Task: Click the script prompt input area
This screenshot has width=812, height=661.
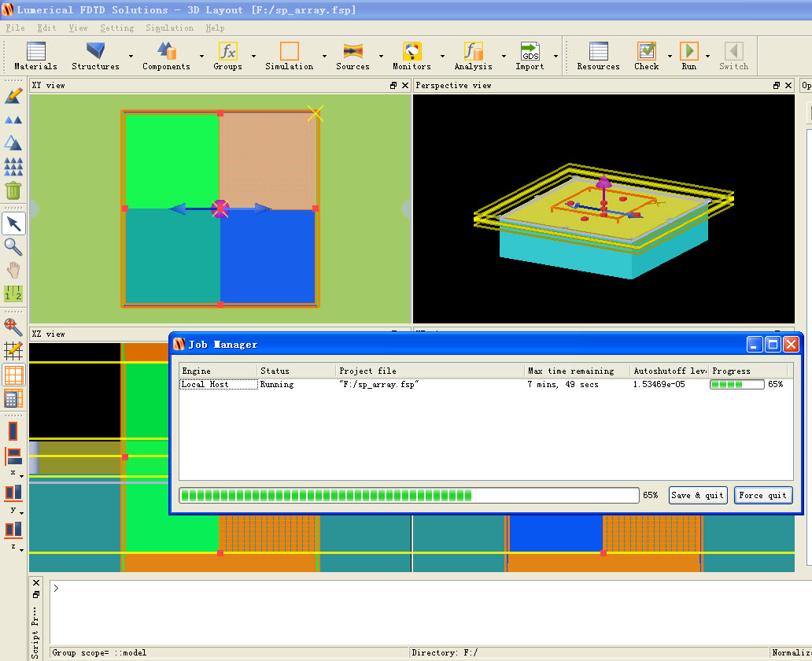Action: click(430, 612)
